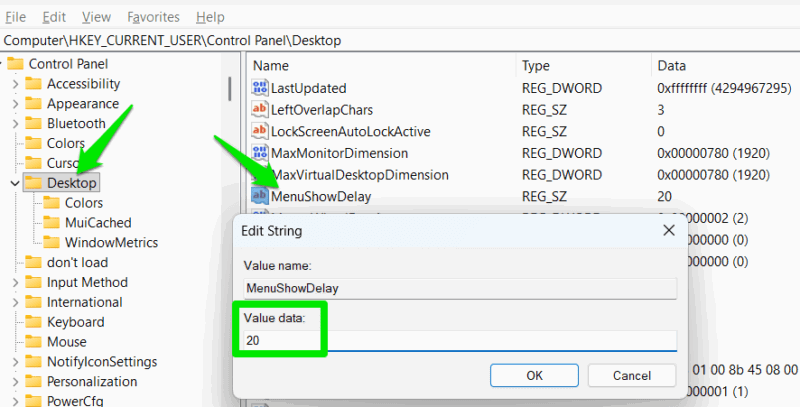Select the WindowMetrics tree label
The height and width of the screenshot is (407, 800).
[111, 242]
